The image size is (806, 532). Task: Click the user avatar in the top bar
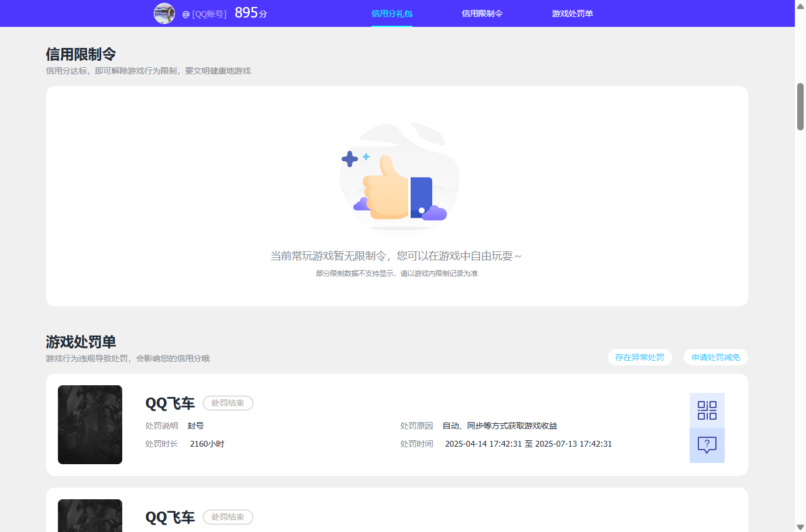(164, 13)
